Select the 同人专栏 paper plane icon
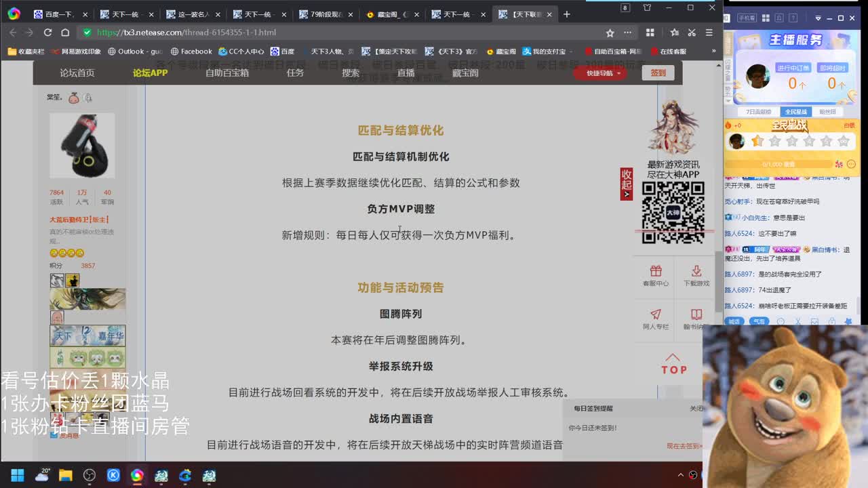The width and height of the screenshot is (868, 488). pos(656,314)
